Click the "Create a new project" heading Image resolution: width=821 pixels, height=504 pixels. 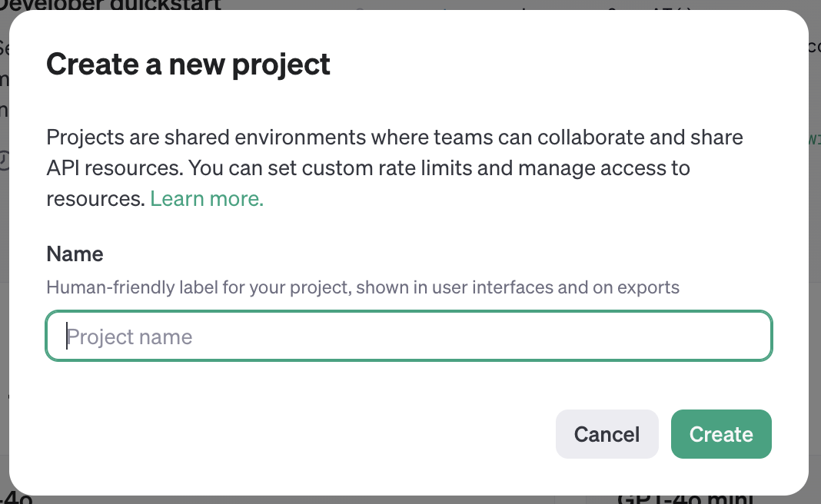[188, 64]
